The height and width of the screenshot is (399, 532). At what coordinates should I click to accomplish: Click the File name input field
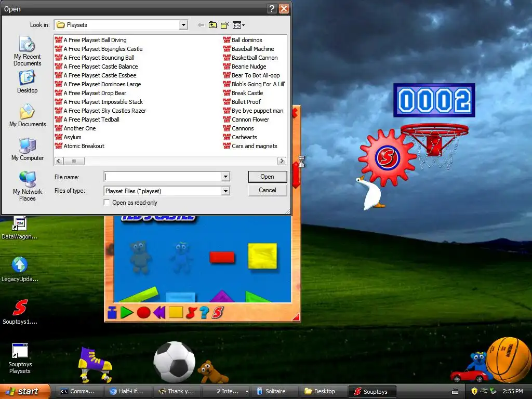click(163, 177)
